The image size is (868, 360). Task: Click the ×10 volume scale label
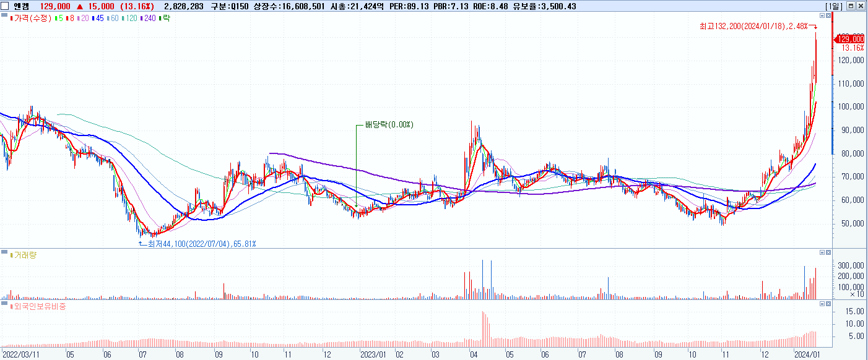click(x=857, y=294)
